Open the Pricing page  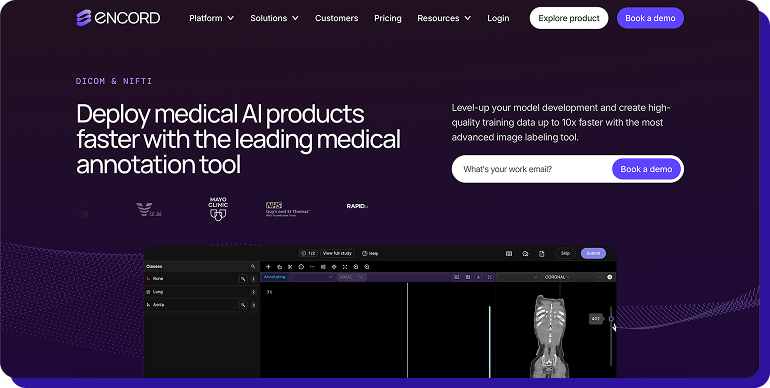[387, 18]
